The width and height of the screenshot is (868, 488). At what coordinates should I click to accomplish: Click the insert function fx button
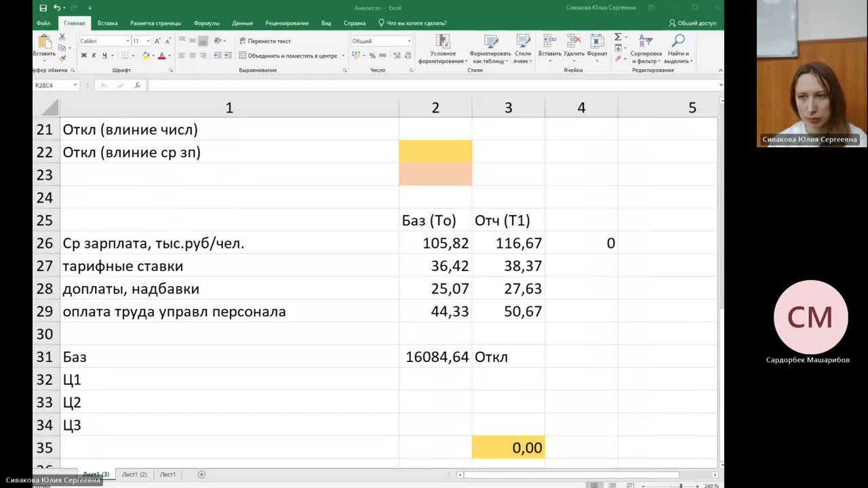point(137,85)
